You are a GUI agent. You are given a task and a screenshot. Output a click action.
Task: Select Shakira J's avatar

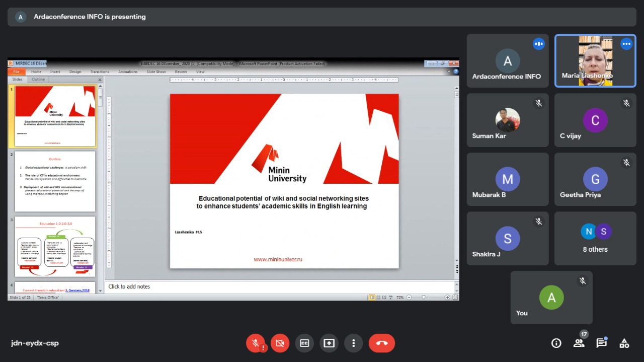[x=508, y=239]
